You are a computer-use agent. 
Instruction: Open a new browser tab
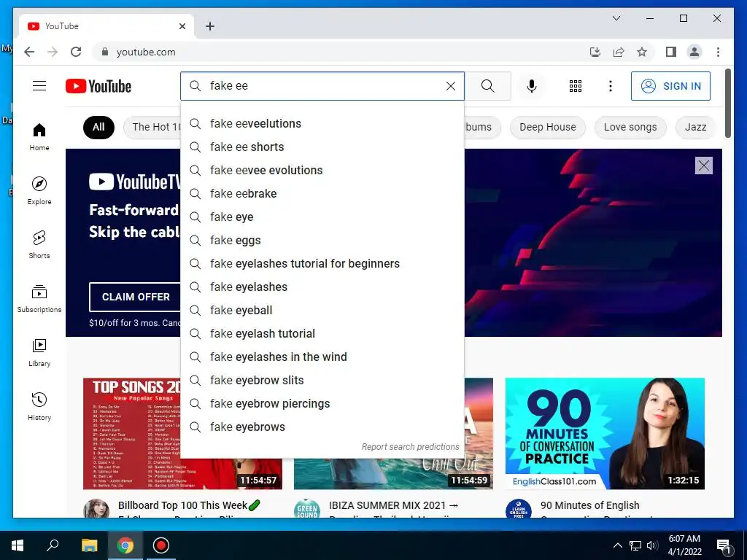pyautogui.click(x=210, y=26)
